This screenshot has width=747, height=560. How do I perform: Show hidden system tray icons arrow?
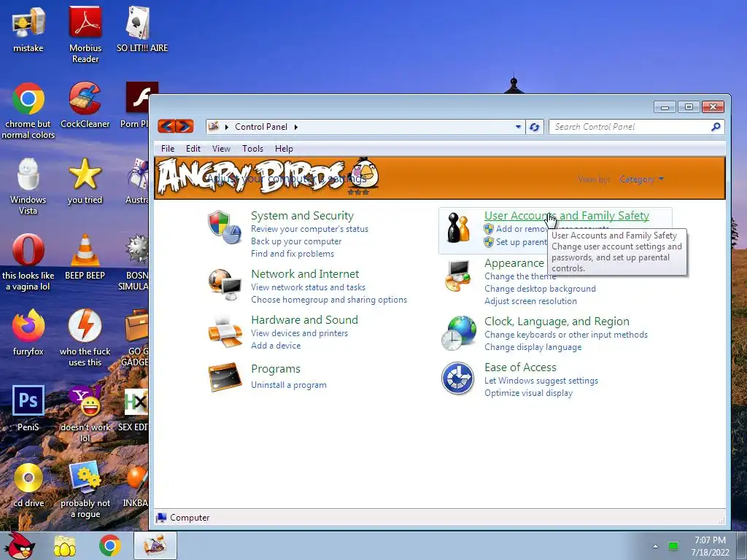[x=656, y=546]
